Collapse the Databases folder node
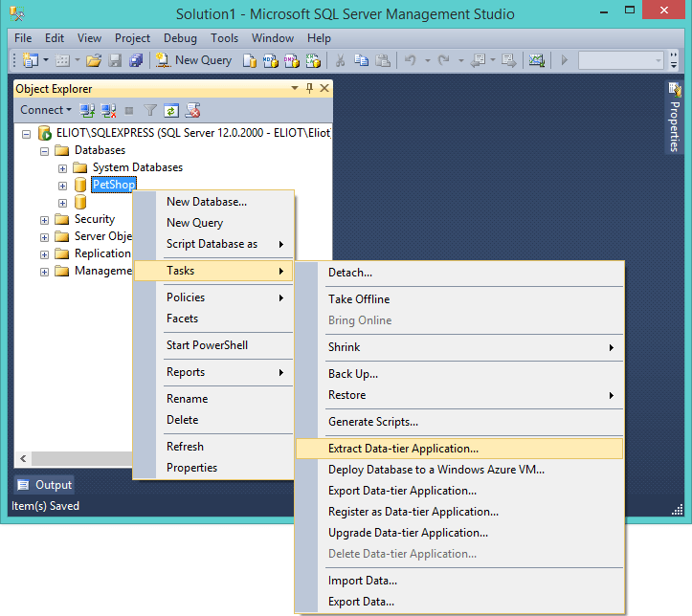The image size is (692, 616). 44,151
